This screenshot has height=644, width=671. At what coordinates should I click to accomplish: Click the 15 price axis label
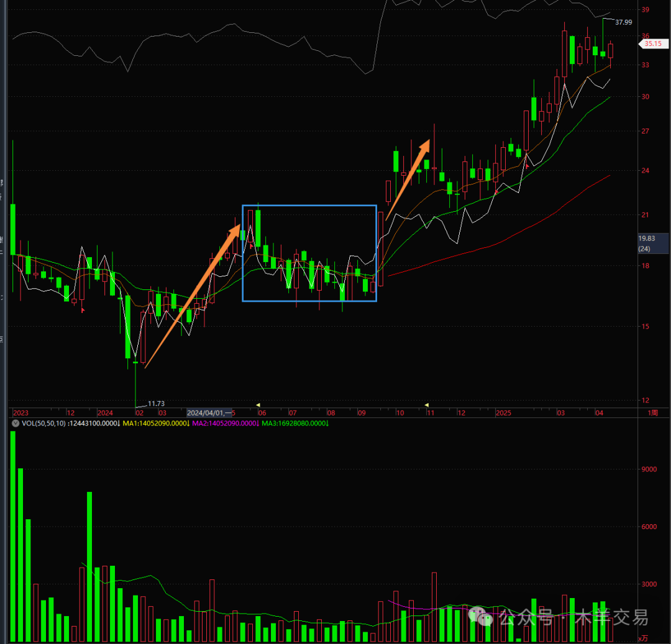pos(646,327)
